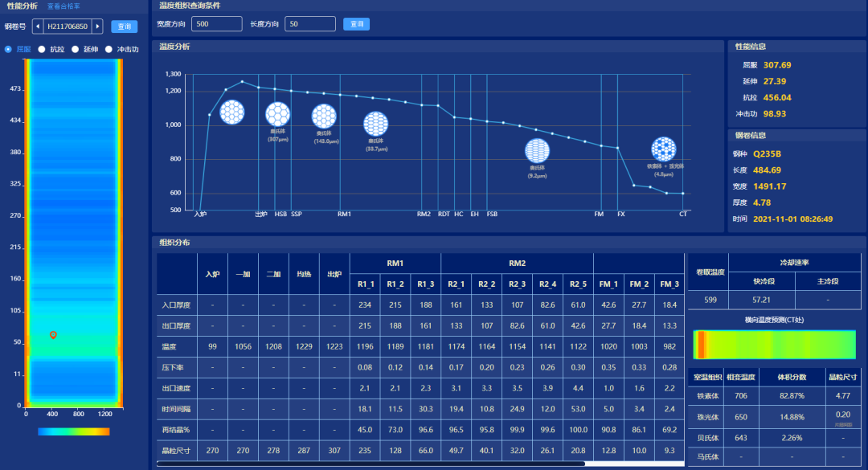This screenshot has height=470, width=868.
Task: Click 查询 button next to coil number
Action: pyautogui.click(x=124, y=27)
